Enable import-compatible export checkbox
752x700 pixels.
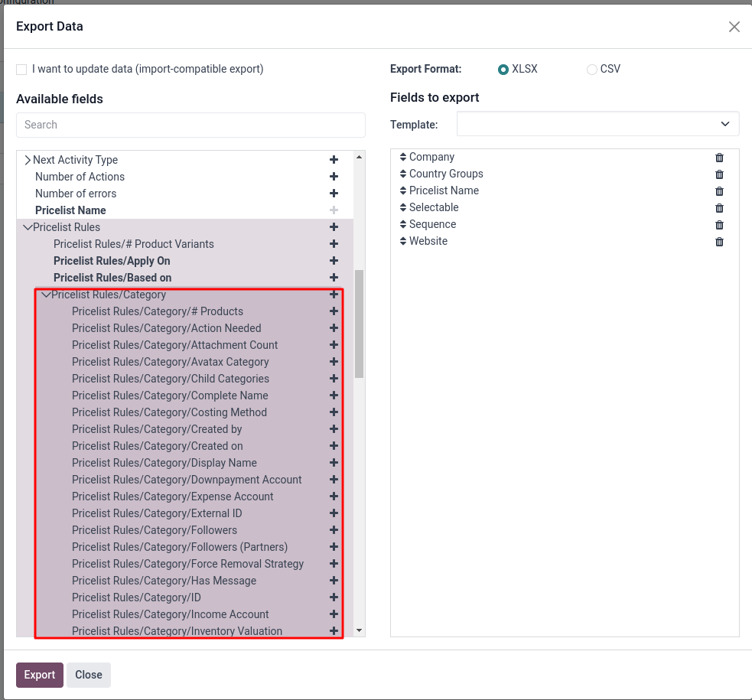(21, 70)
